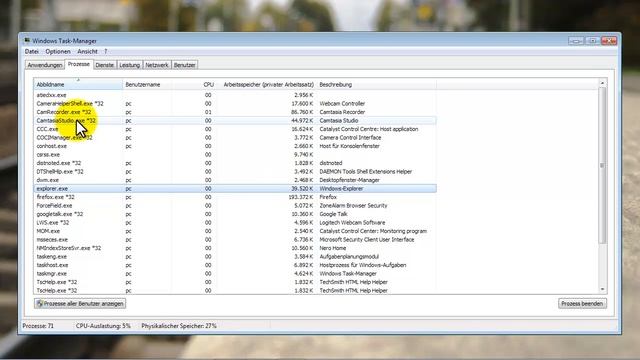Select CamRecorder.exe *32 process
The height and width of the screenshot is (360, 640).
tap(235, 112)
